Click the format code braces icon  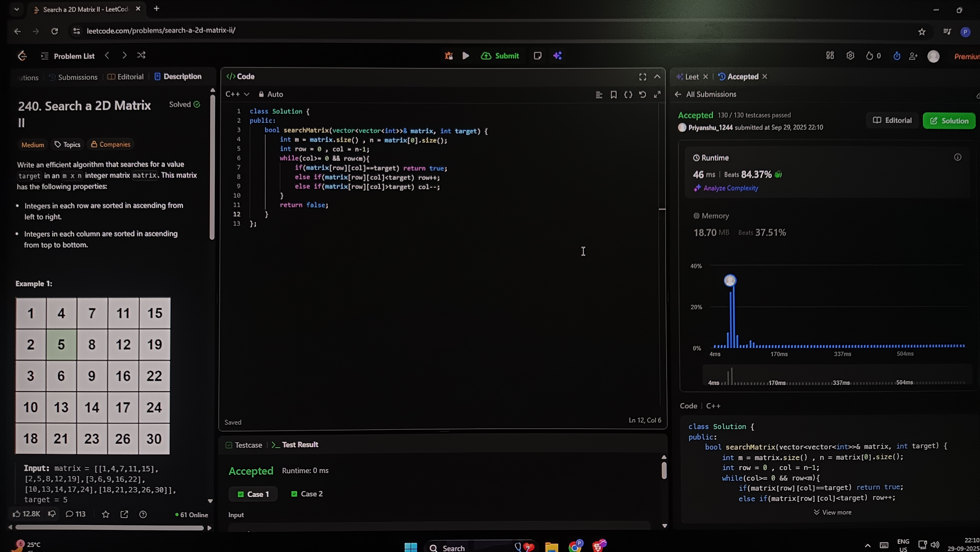point(628,95)
